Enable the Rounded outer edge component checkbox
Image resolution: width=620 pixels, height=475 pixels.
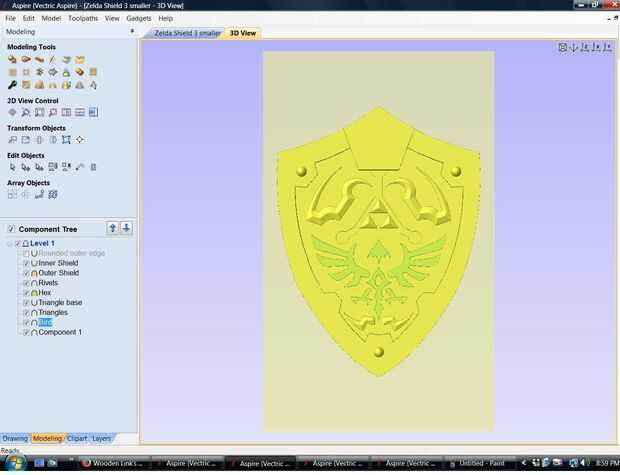(x=26, y=253)
